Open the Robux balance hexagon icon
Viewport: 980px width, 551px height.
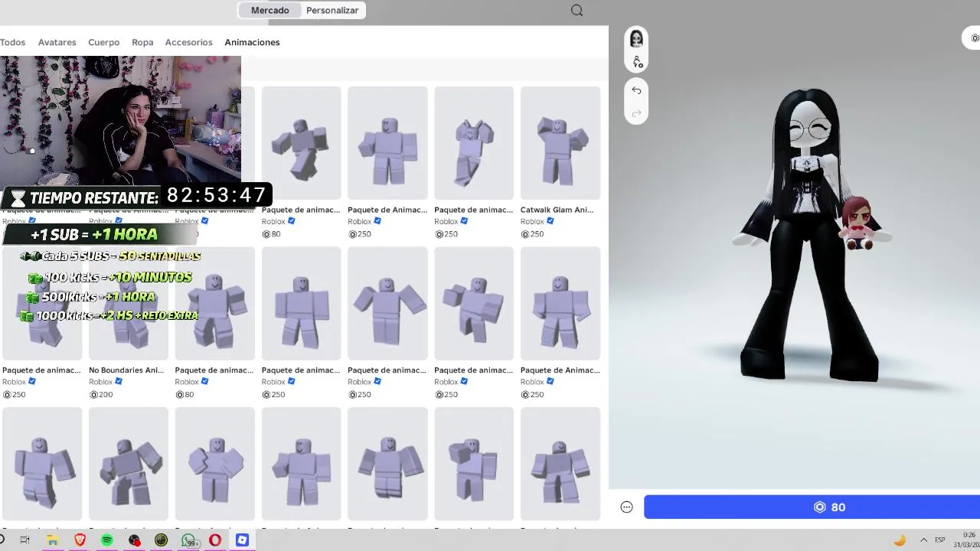pyautogui.click(x=975, y=37)
